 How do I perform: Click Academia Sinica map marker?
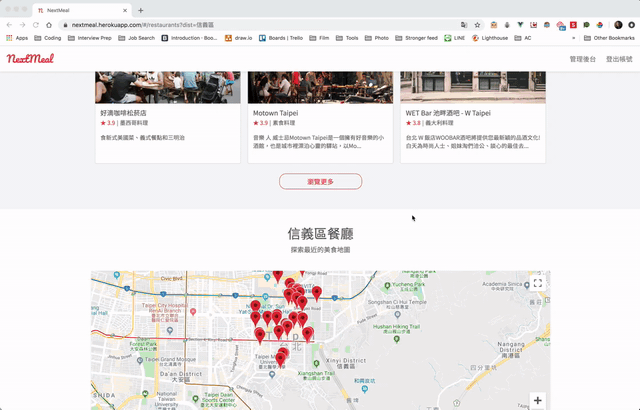click(527, 285)
